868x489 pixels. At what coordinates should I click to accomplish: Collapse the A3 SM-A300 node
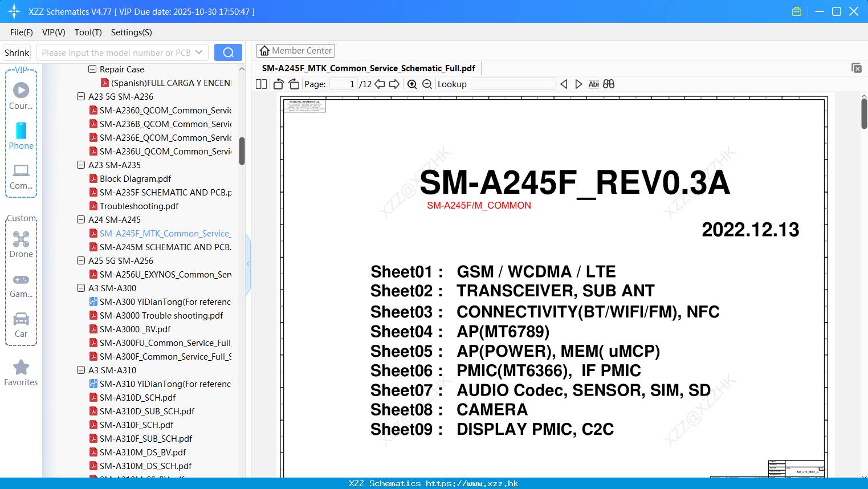click(81, 288)
